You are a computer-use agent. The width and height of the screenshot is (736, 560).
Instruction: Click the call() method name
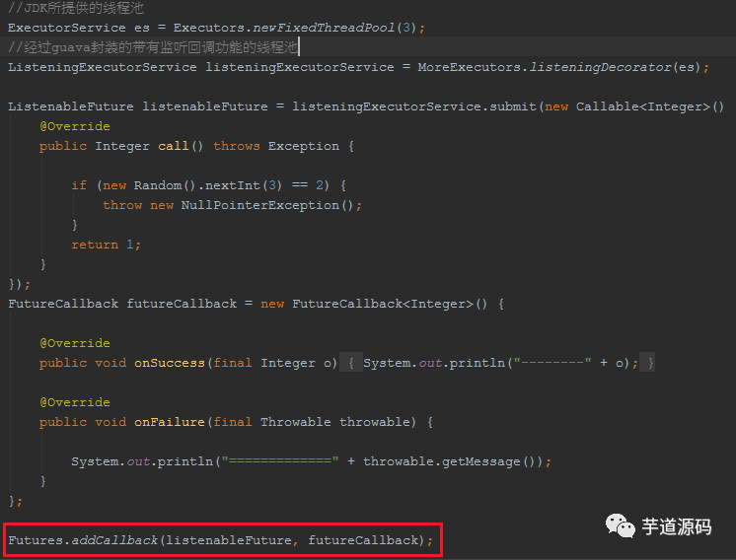click(174, 146)
